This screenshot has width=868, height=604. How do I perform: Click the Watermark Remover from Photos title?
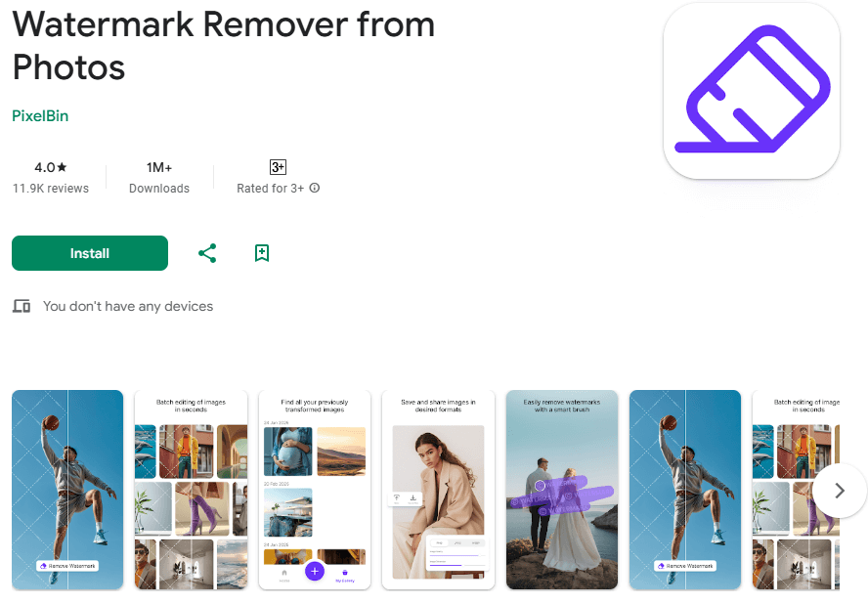coord(224,46)
